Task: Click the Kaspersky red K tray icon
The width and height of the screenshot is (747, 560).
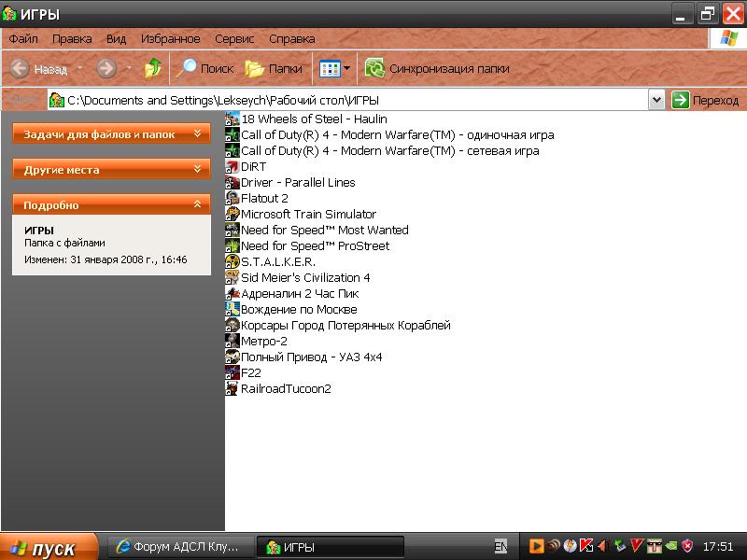Action: (586, 546)
